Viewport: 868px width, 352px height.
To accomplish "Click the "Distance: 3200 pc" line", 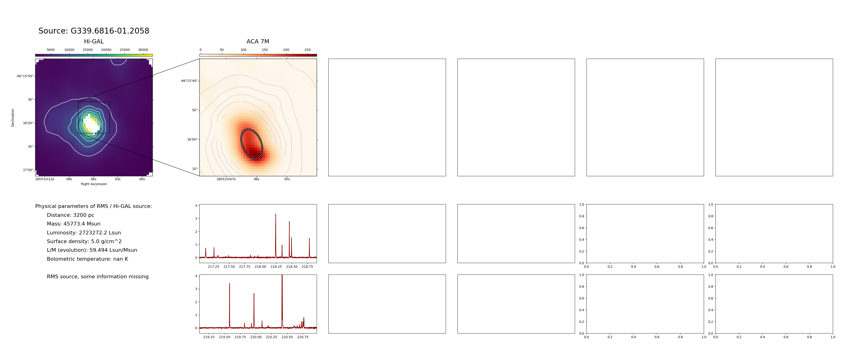I will (70, 215).
